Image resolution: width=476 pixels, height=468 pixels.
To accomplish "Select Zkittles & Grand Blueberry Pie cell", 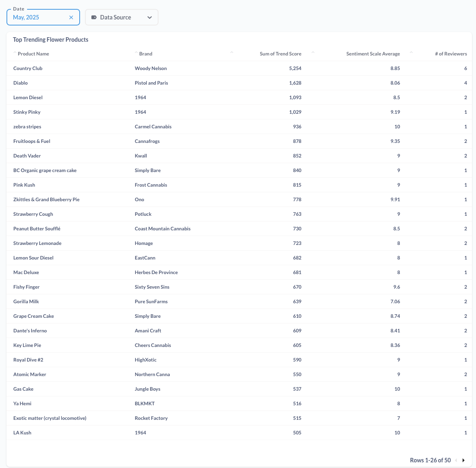I will click(47, 200).
